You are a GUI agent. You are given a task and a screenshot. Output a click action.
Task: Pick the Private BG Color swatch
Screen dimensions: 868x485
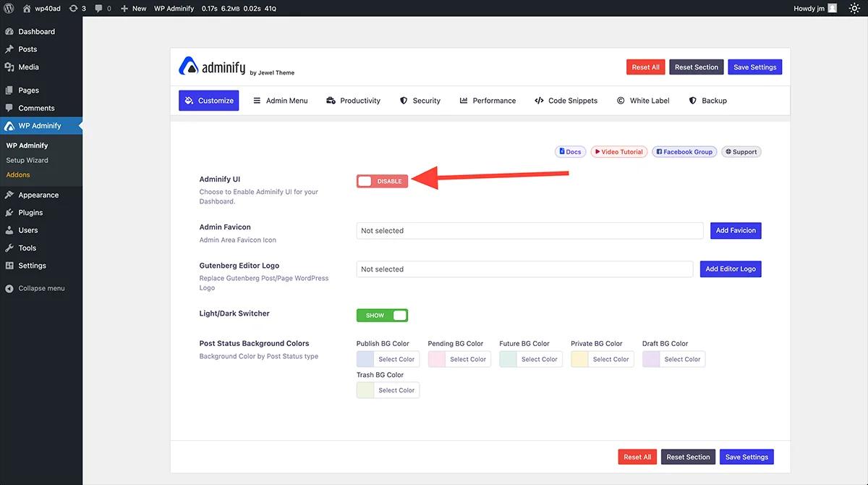pyautogui.click(x=580, y=359)
